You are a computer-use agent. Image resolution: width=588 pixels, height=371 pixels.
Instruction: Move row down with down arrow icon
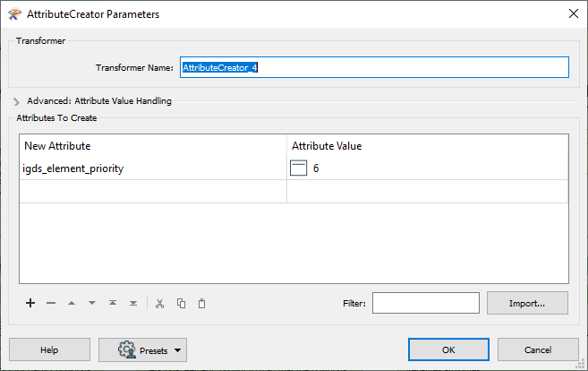(x=92, y=303)
